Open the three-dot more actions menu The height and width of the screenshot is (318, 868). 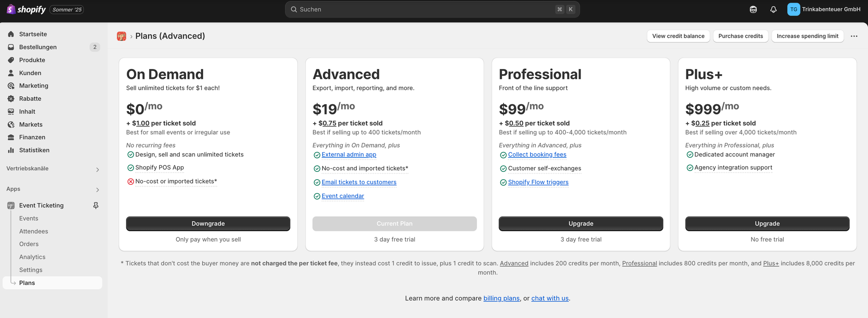(x=854, y=36)
